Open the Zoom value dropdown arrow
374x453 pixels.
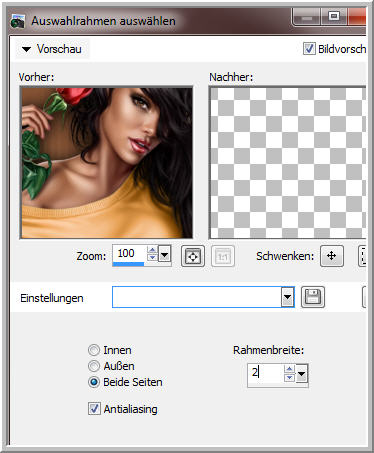click(164, 255)
